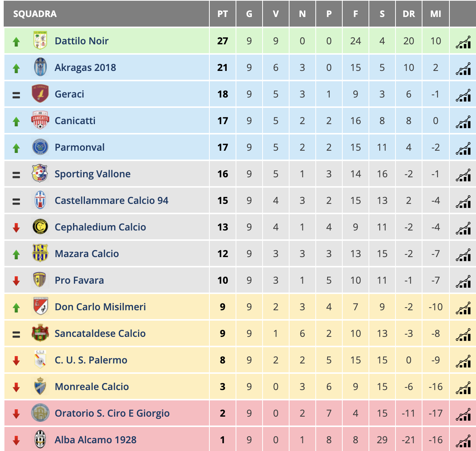Click the Sancataldese Calcio crest

tap(40, 333)
